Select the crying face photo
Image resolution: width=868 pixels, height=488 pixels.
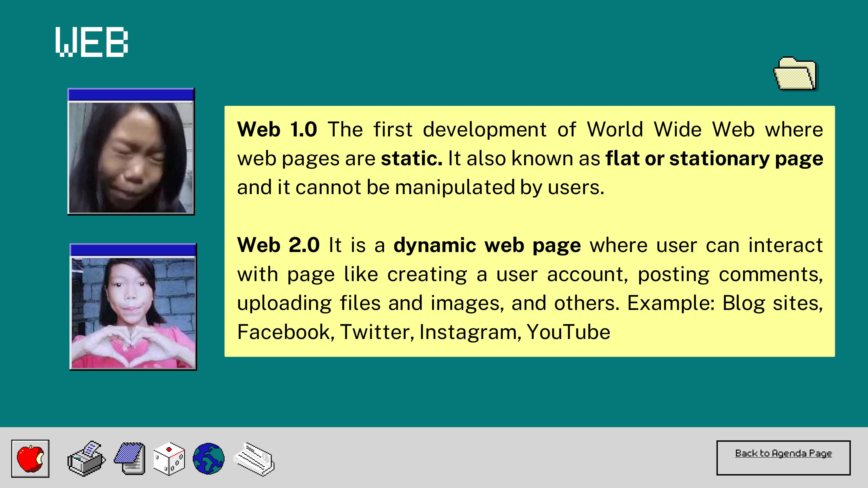(131, 157)
